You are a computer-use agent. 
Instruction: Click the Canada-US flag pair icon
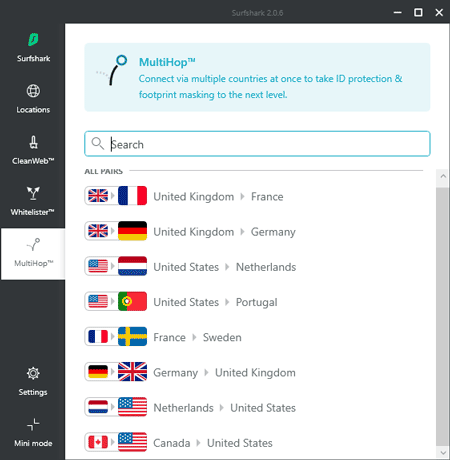point(116,442)
